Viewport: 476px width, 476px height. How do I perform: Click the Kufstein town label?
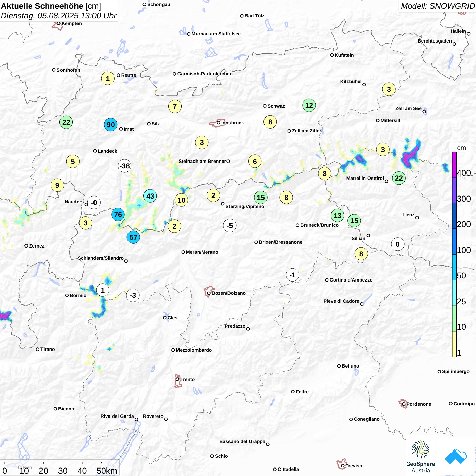pyautogui.click(x=344, y=55)
